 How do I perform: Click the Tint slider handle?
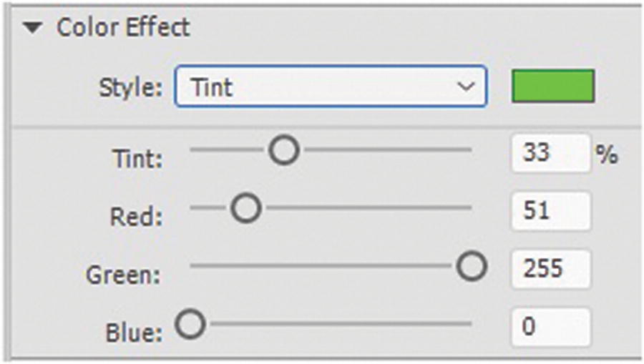click(x=284, y=151)
